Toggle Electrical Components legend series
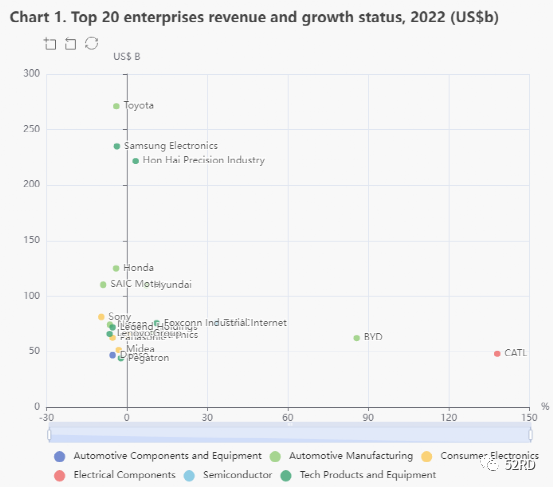The height and width of the screenshot is (487, 553). tap(115, 475)
